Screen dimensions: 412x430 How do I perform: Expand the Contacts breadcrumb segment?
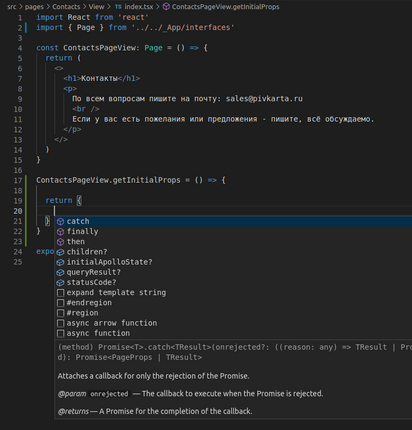(66, 7)
